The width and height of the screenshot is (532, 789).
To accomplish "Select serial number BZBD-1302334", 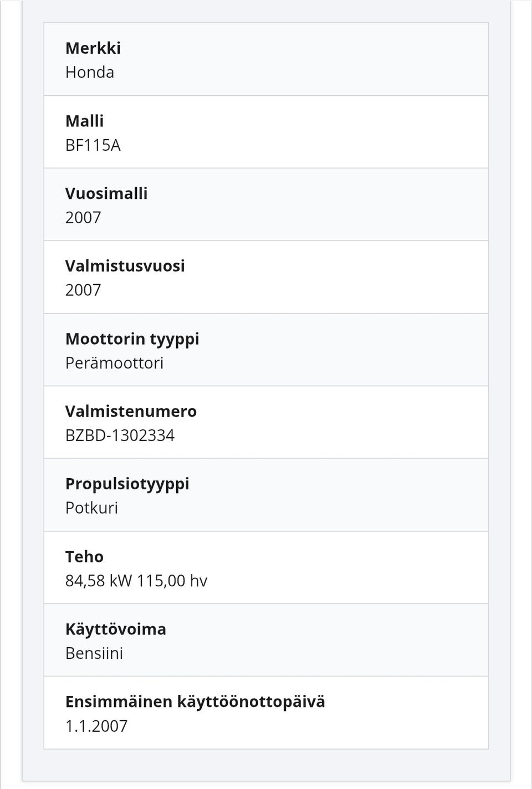I will (120, 436).
